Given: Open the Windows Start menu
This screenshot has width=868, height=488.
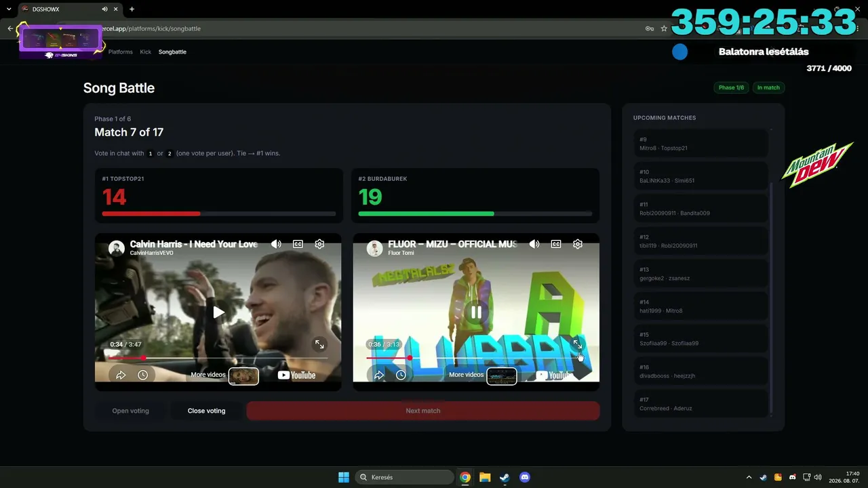Looking at the screenshot, I should click(344, 477).
